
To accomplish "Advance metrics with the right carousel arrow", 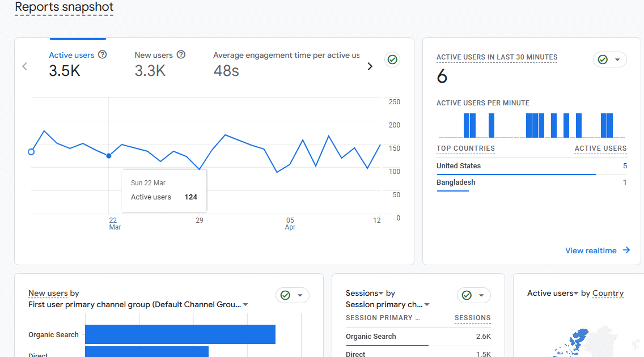I will pyautogui.click(x=370, y=66).
